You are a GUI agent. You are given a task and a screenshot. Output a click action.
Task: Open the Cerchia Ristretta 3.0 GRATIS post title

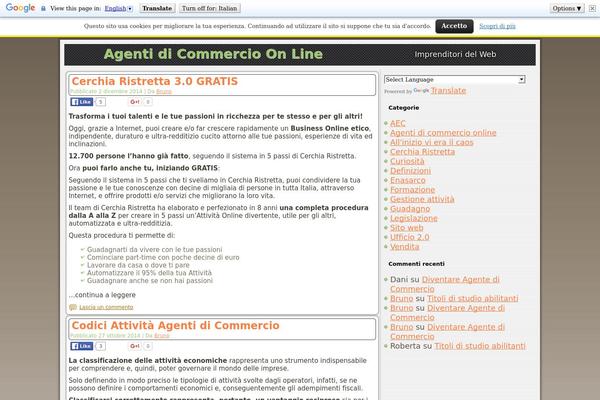(x=155, y=81)
